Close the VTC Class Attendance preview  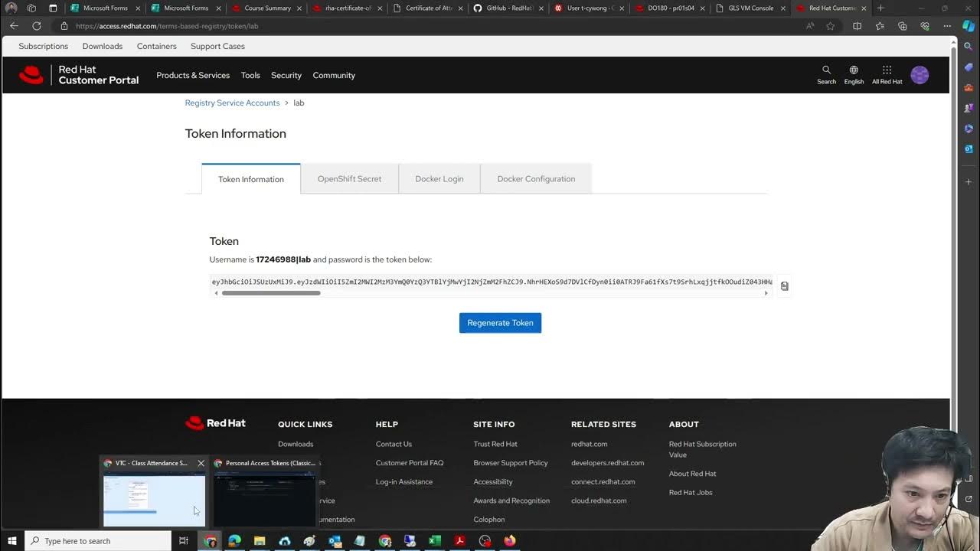pos(201,463)
